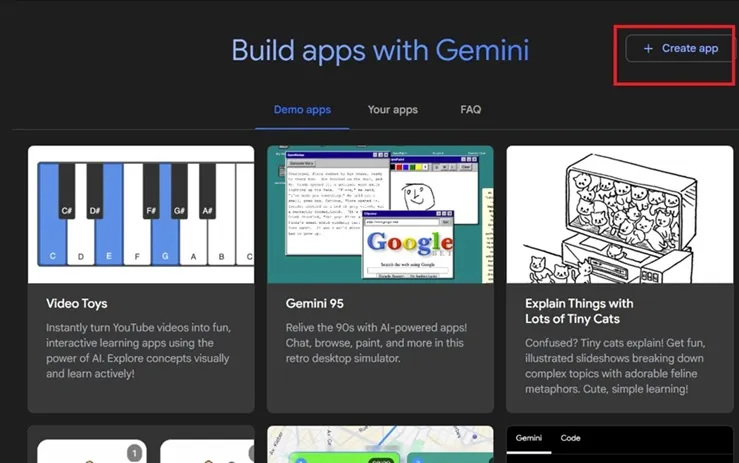Open the Your apps tab
Image resolution: width=739 pixels, height=463 pixels.
[x=393, y=110]
